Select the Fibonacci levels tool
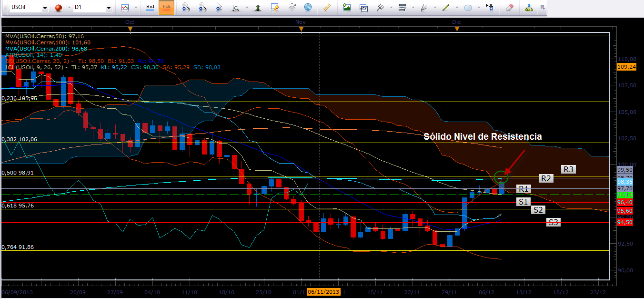 pos(402,8)
